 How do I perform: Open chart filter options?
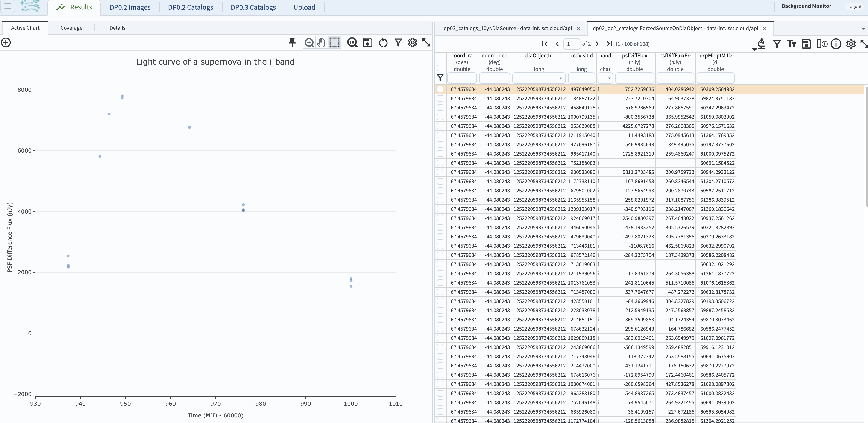[x=398, y=42]
